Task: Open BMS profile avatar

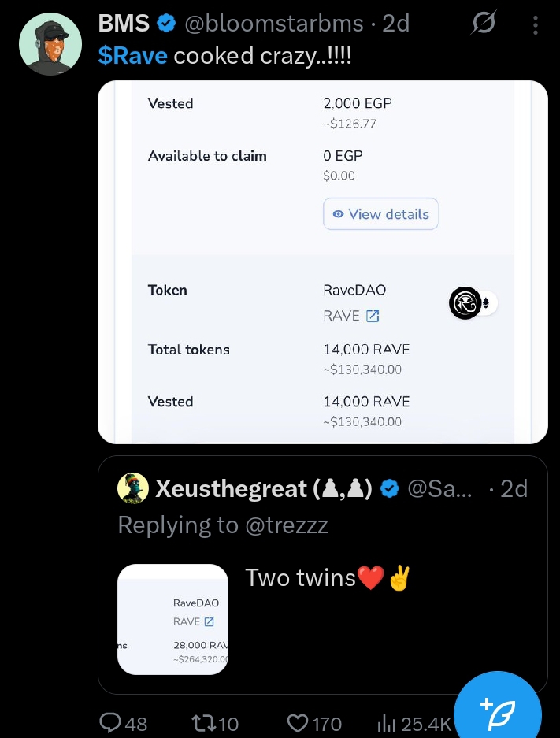Action: (x=50, y=43)
